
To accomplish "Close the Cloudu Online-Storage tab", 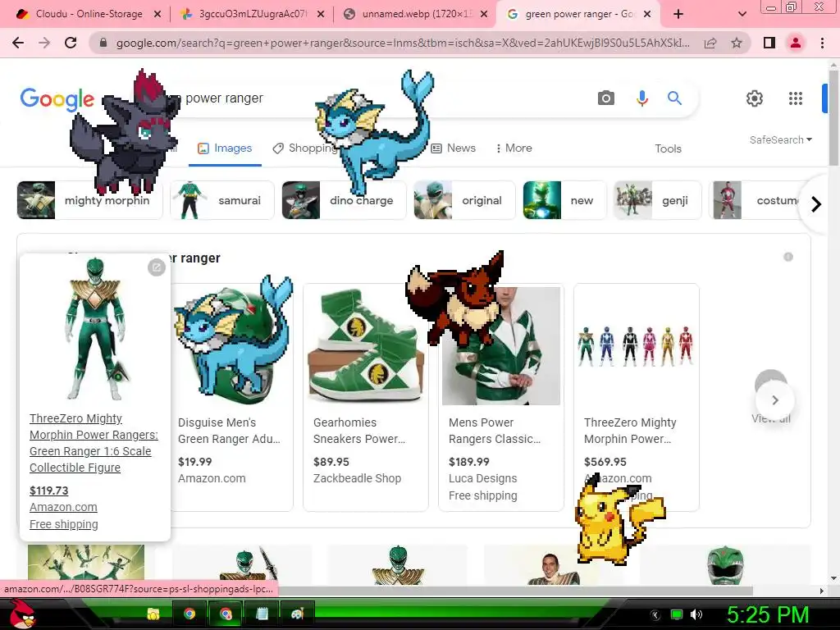I will click(x=157, y=14).
